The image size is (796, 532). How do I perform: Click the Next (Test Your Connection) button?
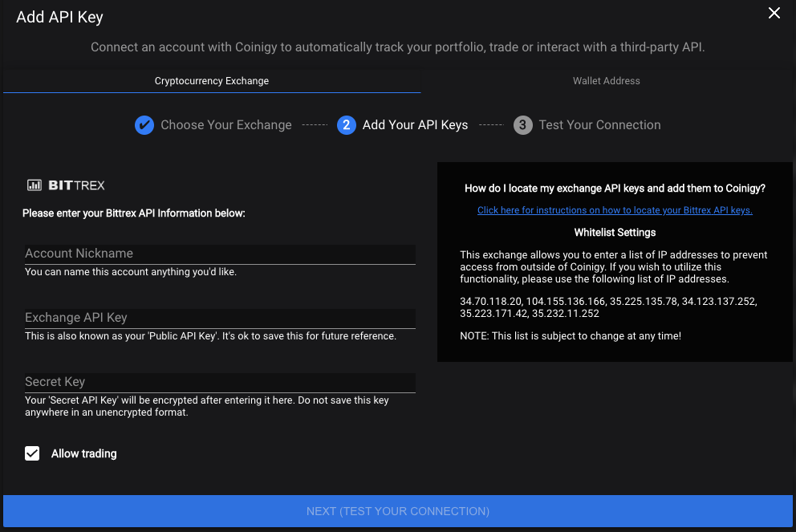coord(398,511)
